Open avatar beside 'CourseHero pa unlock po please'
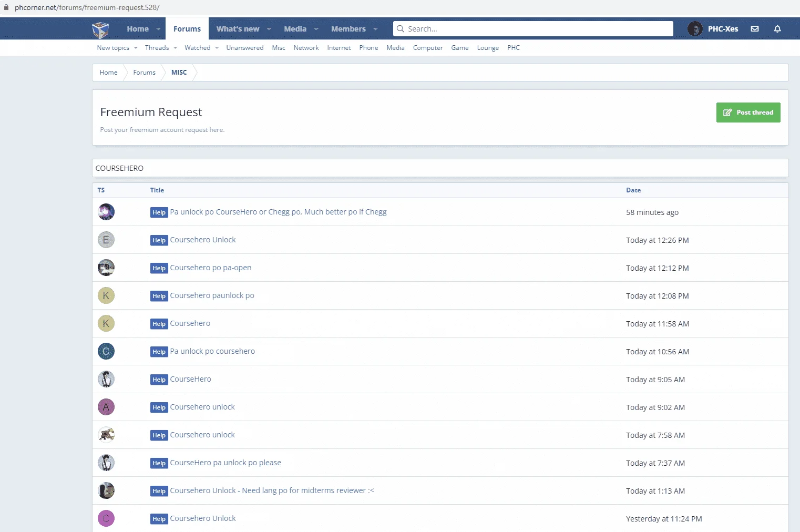Screen dimensions: 800x532 tap(106, 463)
